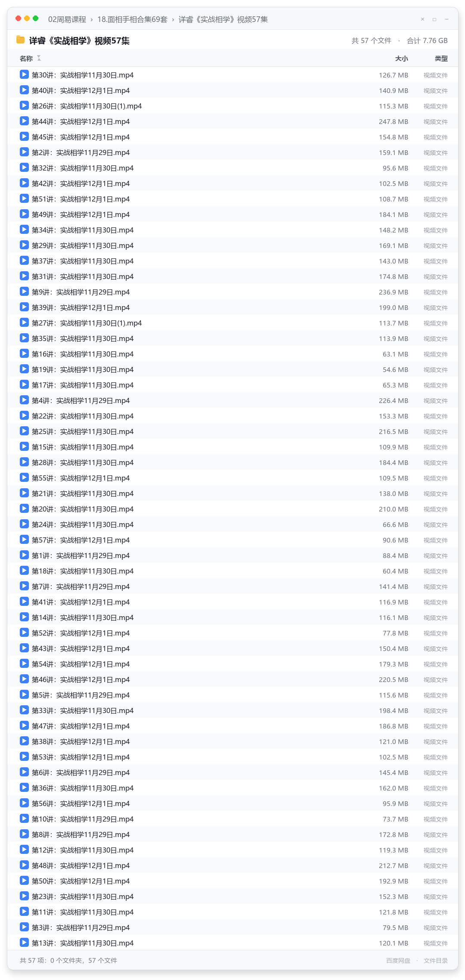Open the 文件目录 link in status bar
Viewport: 465px width, 980px height.
pyautogui.click(x=436, y=961)
